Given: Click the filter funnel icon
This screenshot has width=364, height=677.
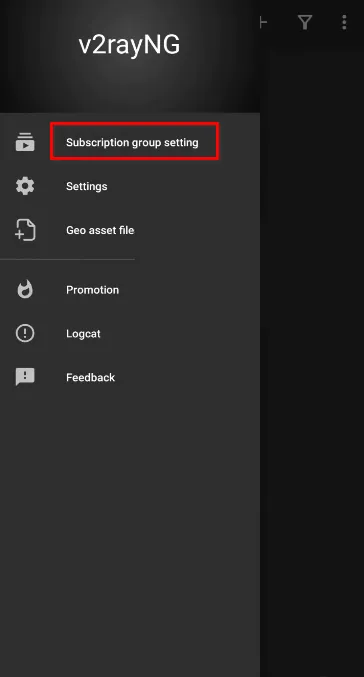Looking at the screenshot, I should tap(305, 22).
